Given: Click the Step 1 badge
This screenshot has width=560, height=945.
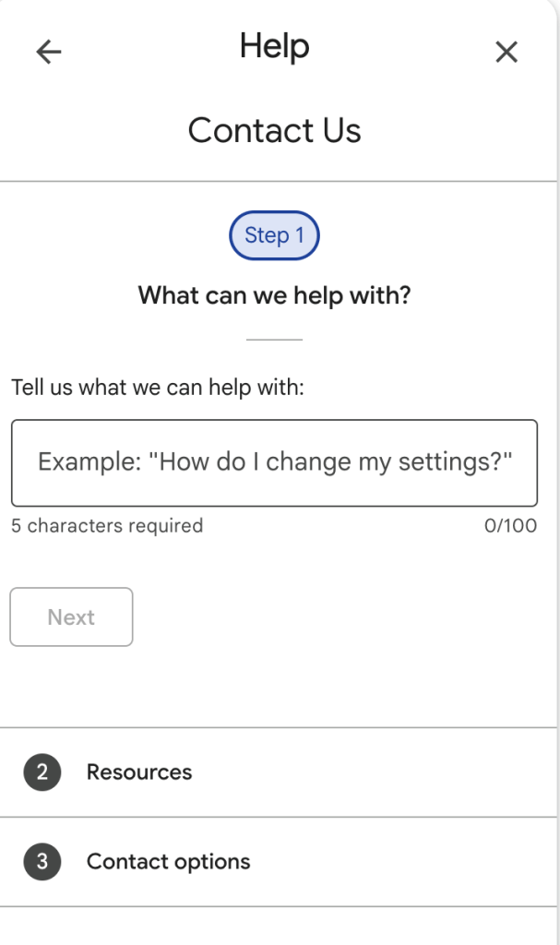Looking at the screenshot, I should point(274,236).
